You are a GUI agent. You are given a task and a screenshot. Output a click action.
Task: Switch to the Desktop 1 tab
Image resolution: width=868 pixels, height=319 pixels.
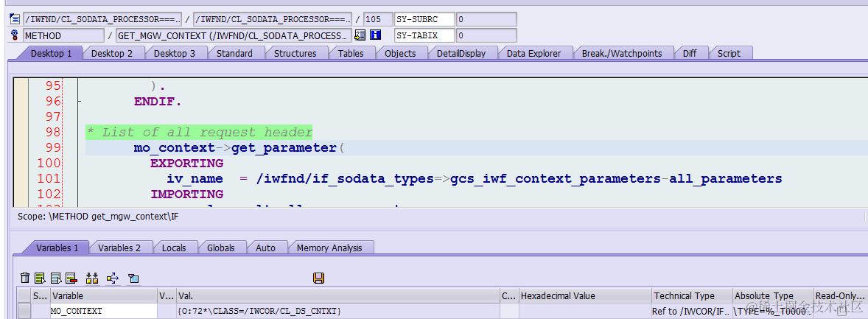(x=51, y=53)
